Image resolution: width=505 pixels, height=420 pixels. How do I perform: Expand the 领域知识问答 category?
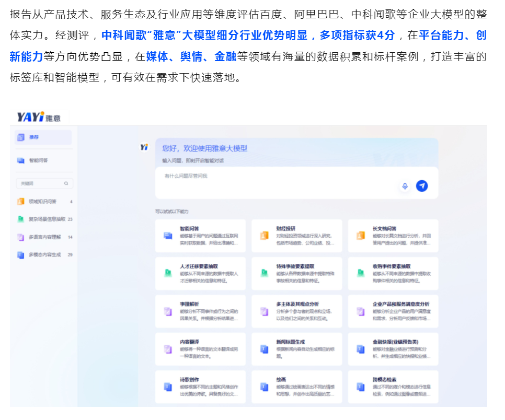[x=43, y=202]
